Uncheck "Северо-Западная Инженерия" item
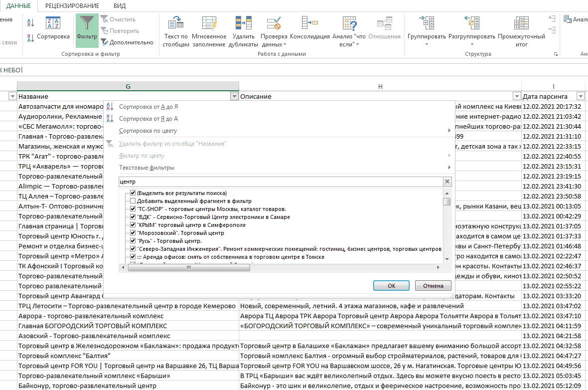 [133, 249]
